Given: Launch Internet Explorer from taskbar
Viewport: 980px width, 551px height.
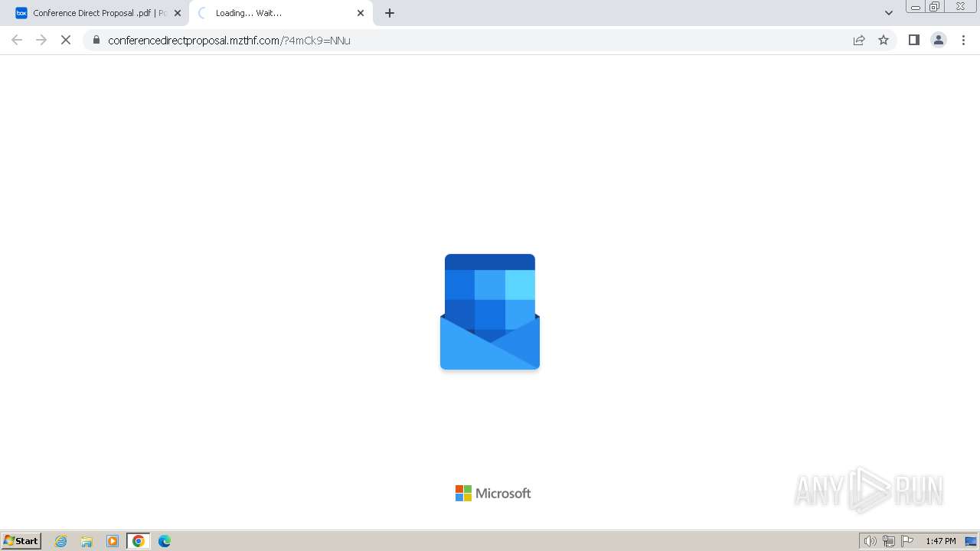Looking at the screenshot, I should click(61, 541).
